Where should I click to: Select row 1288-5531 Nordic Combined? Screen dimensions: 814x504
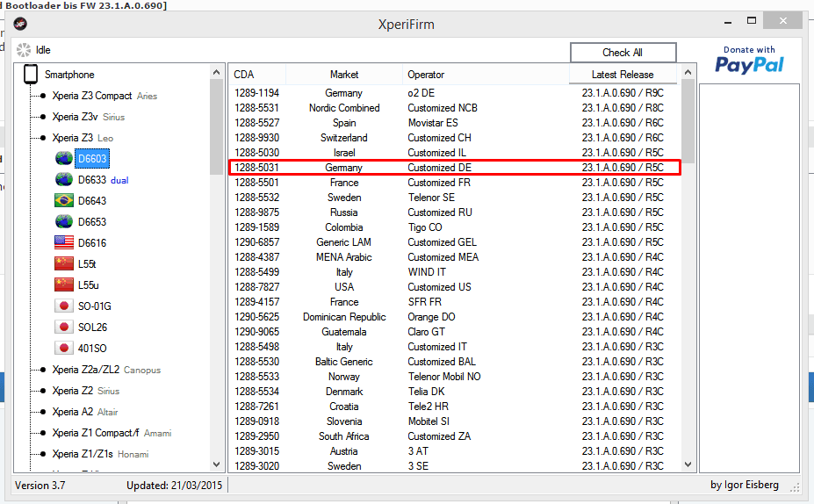coord(454,108)
